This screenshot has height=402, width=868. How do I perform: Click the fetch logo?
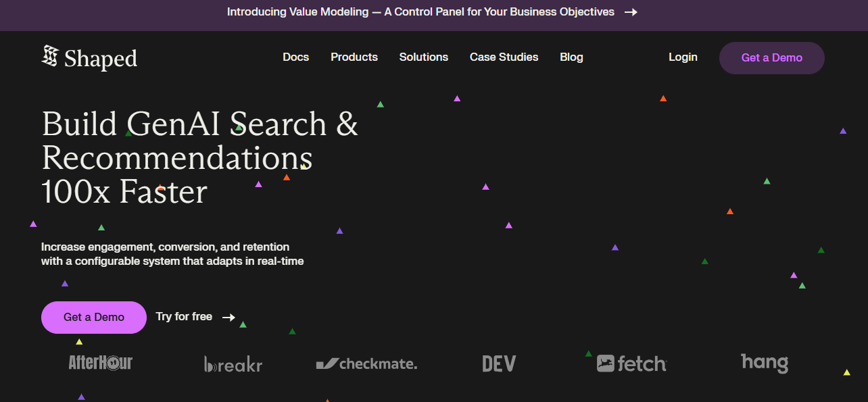click(632, 363)
